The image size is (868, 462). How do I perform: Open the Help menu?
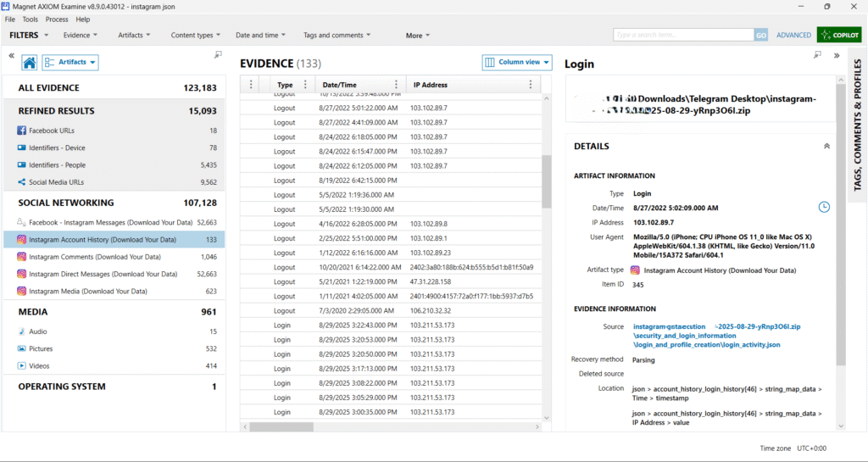[x=83, y=19]
